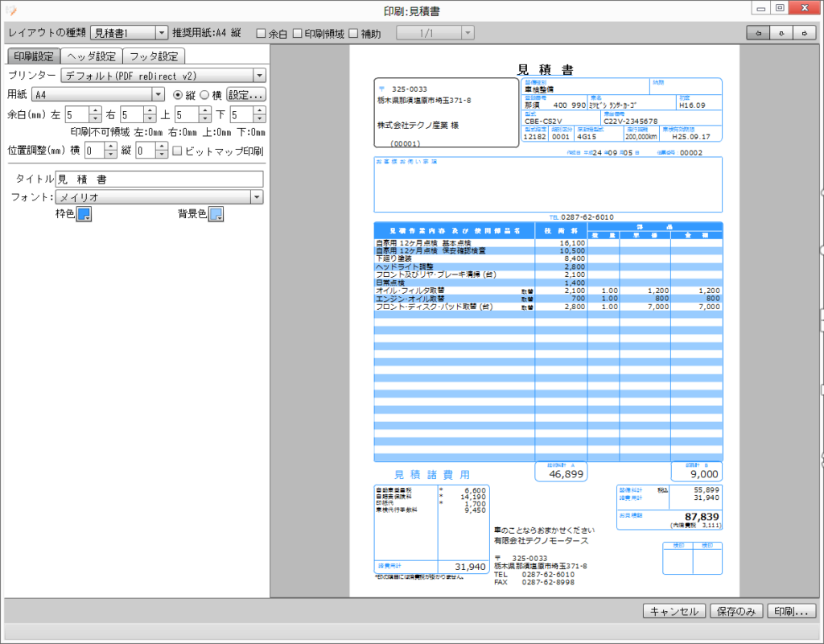The width and height of the screenshot is (824, 644).
Task: Click 推奨用紙:A4 縦 label
Action: click(x=207, y=33)
